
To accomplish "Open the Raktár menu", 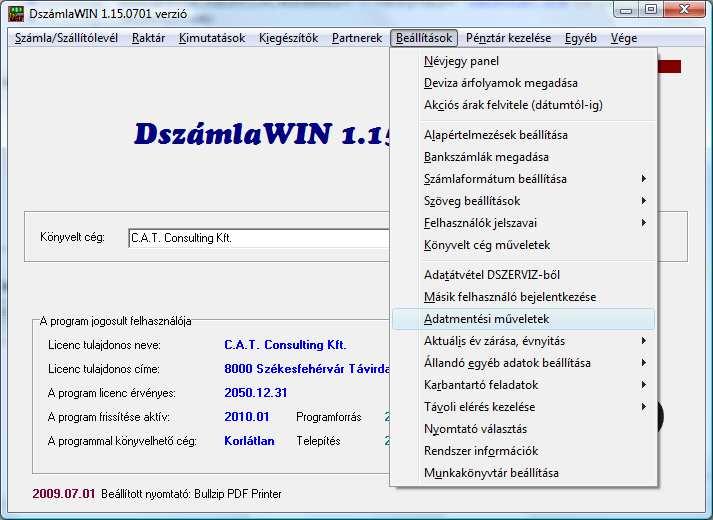I will tap(148, 38).
